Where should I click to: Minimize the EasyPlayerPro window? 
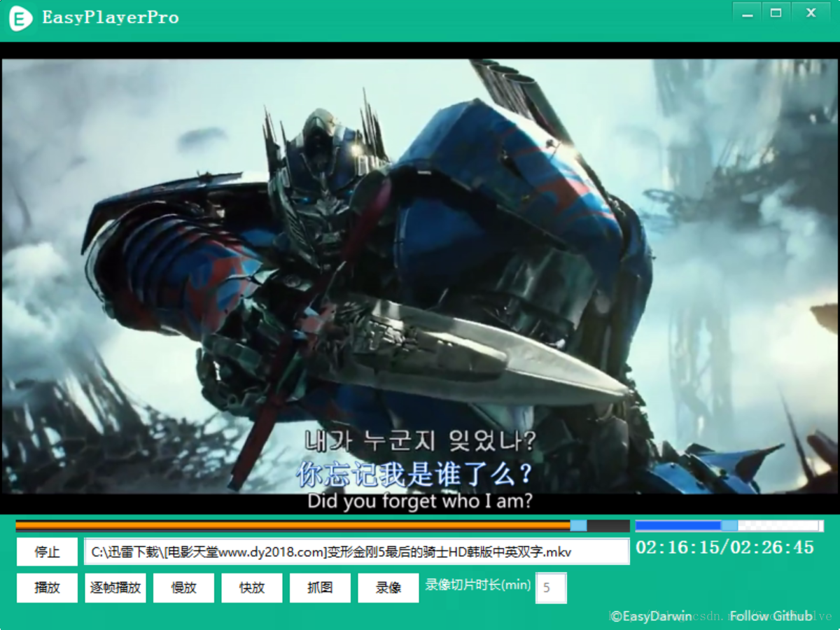tap(748, 13)
